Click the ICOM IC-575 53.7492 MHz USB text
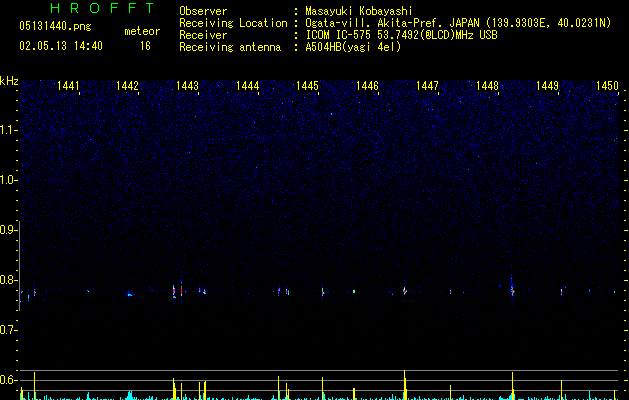This screenshot has height=400, width=629. (401, 35)
